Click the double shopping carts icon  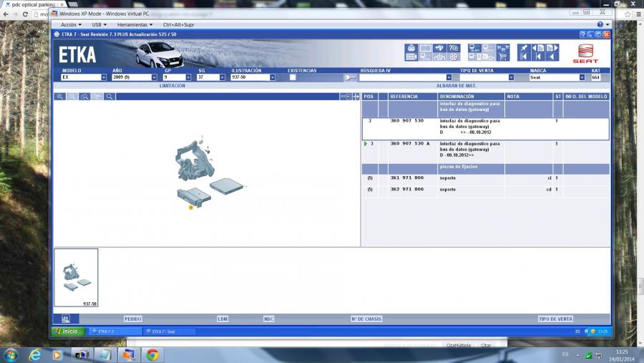coord(503,48)
